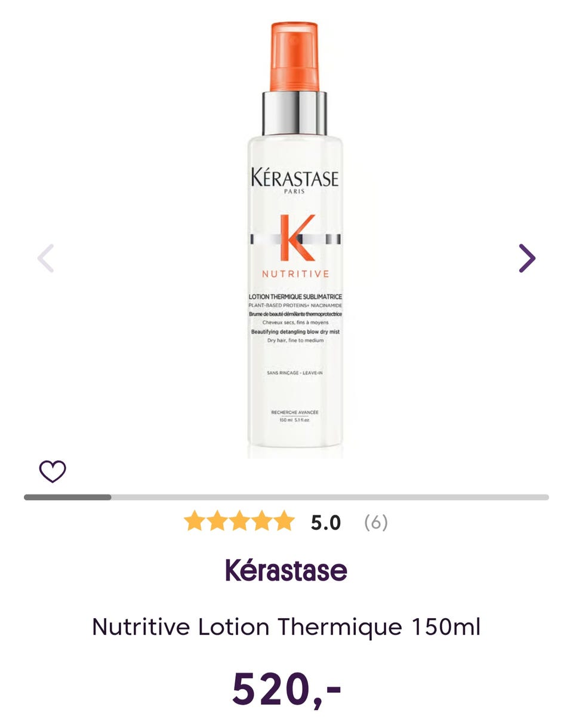This screenshot has width=573, height=728.
Task: Click the fifth yellow rating star
Action: coord(284,521)
